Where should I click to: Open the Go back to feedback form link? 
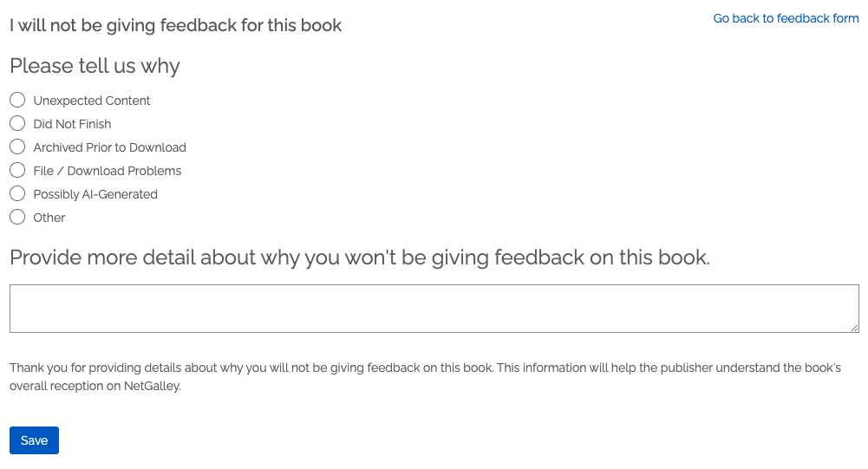786,18
